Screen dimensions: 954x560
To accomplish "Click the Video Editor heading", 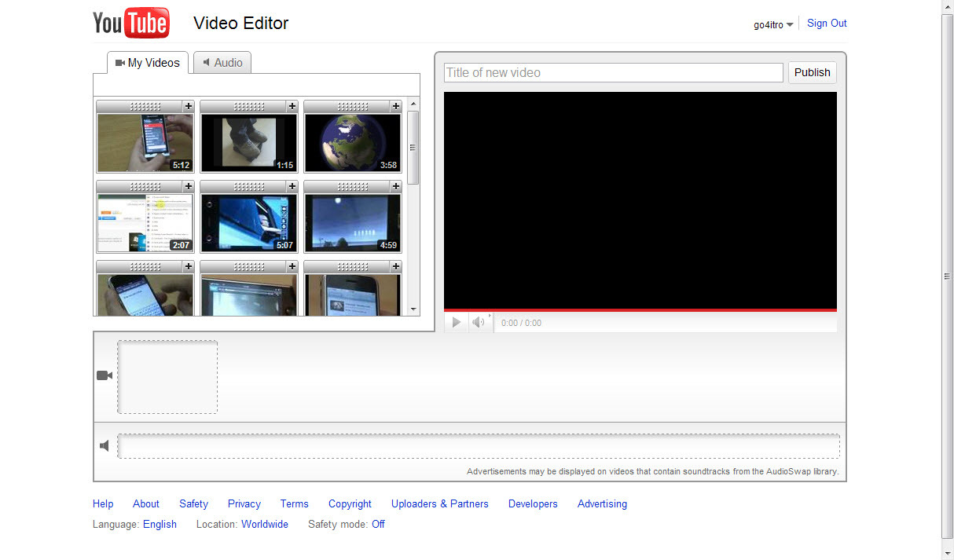I will tap(241, 23).
